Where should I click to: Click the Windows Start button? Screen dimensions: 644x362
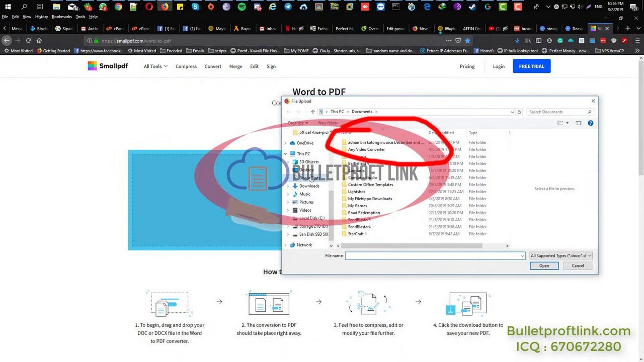point(8,7)
